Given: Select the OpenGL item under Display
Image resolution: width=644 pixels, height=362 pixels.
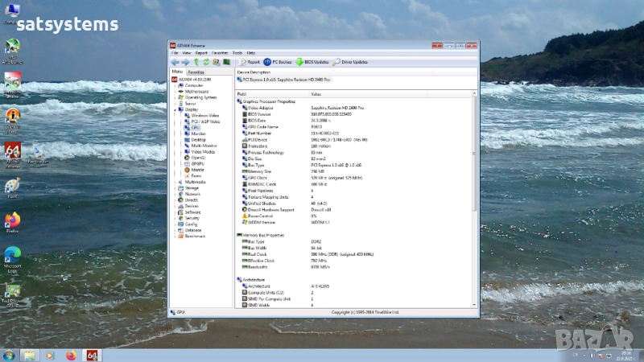Looking at the screenshot, I should (197, 158).
